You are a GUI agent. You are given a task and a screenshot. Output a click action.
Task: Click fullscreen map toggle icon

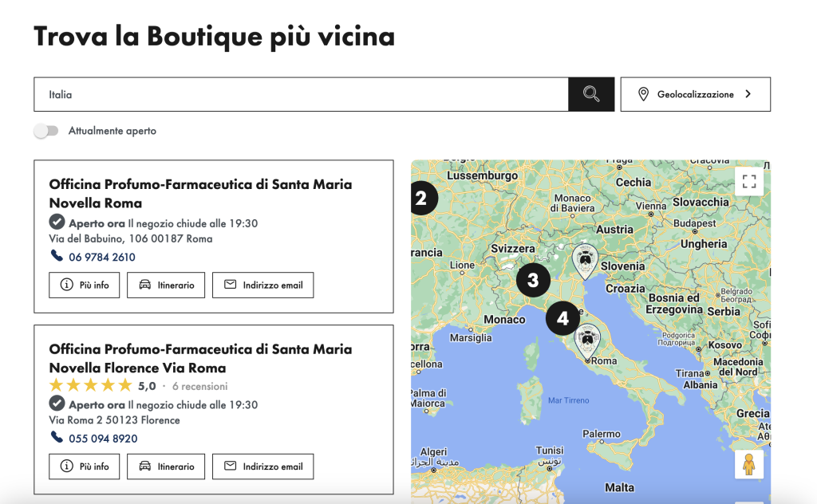tap(748, 181)
